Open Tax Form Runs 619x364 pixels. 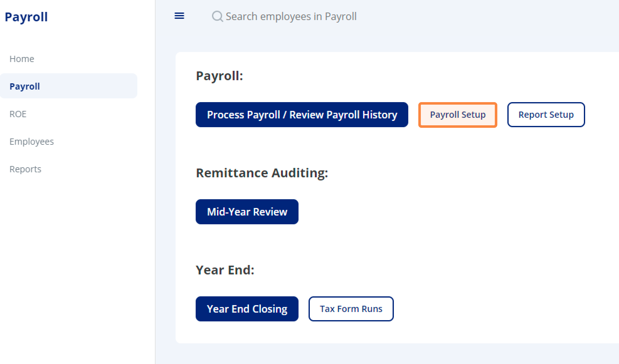[x=351, y=309]
